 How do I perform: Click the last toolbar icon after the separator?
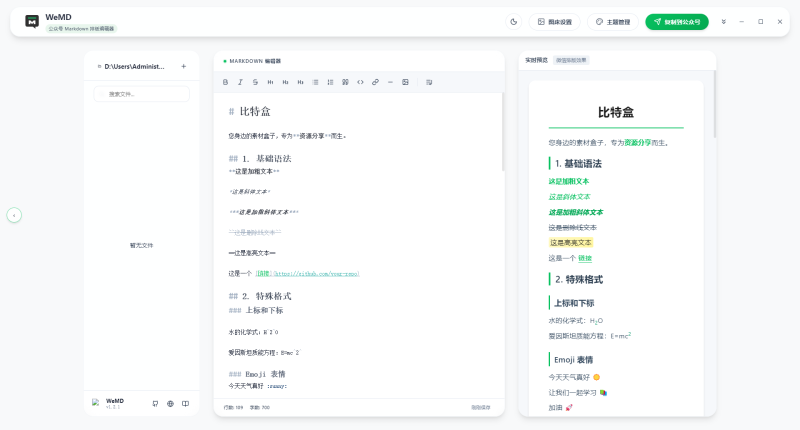(x=429, y=82)
